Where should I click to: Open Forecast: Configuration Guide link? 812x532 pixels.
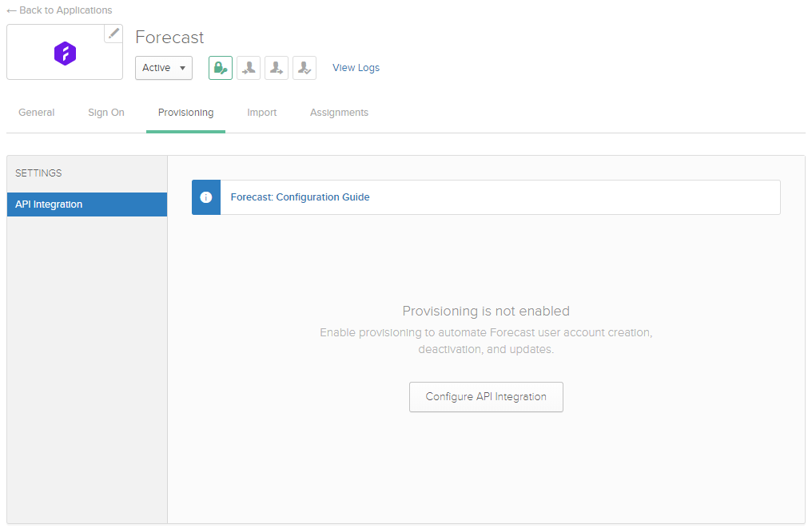click(x=300, y=197)
